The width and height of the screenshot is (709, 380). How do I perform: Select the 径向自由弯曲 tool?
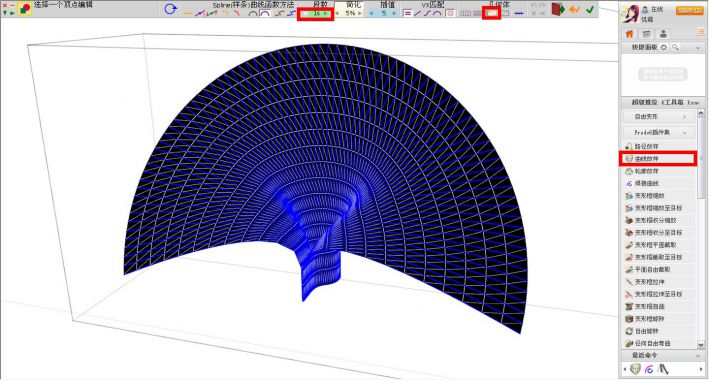tap(659, 343)
